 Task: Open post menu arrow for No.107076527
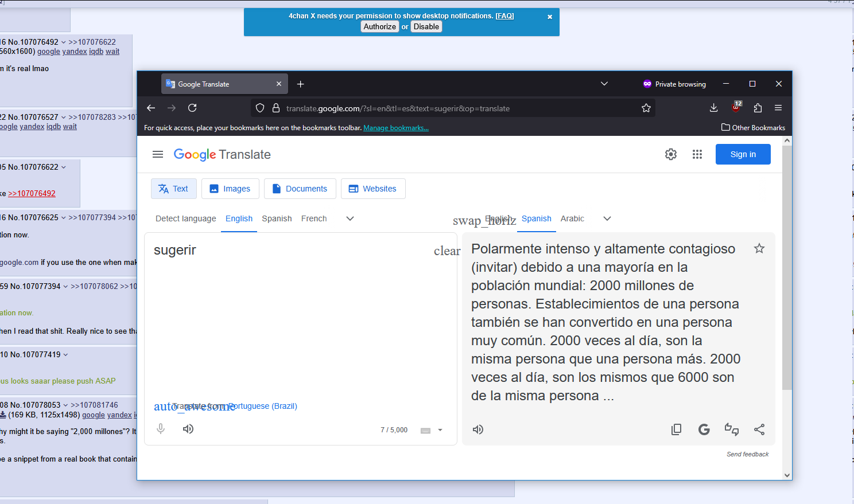64,118
